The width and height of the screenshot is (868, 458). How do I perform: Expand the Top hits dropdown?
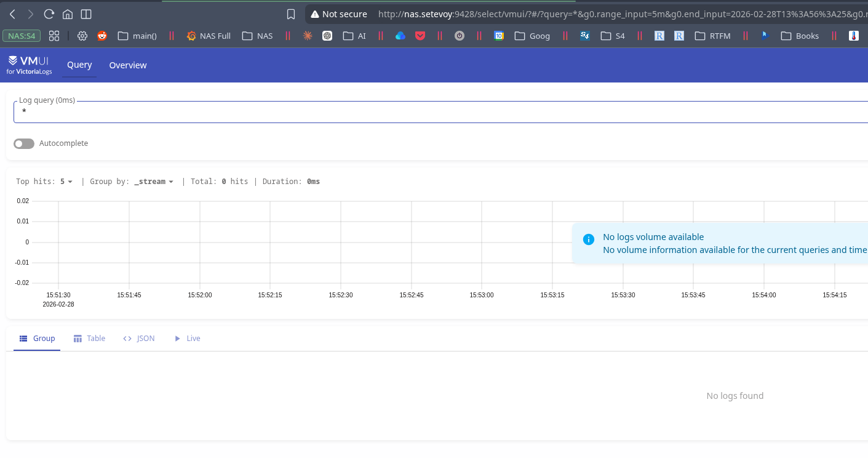[66, 182]
